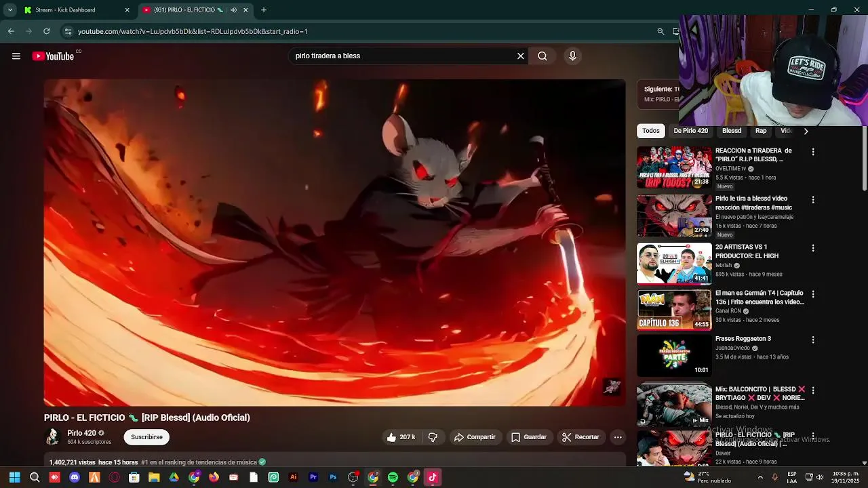The image size is (868, 488).
Task: Open options for El man es Germán video
Action: pos(813,294)
